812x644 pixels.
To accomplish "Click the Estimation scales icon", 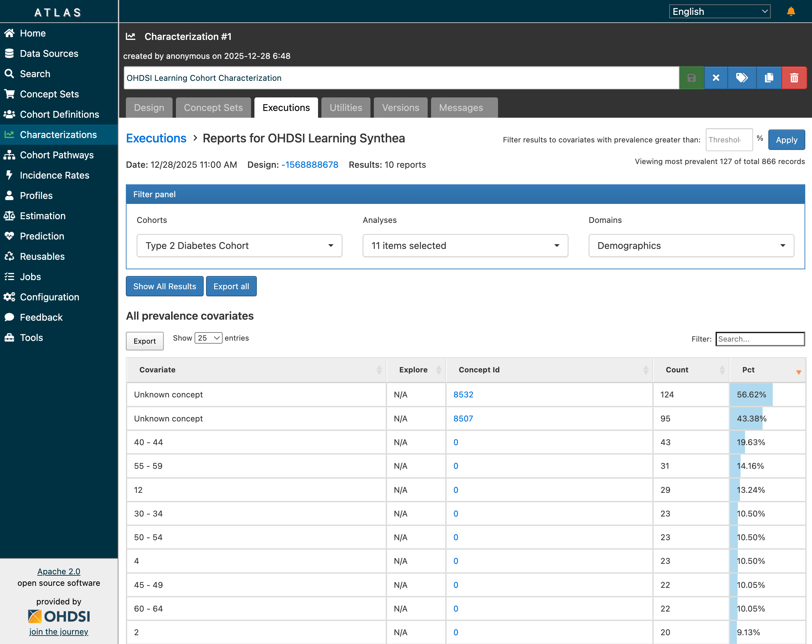I will pos(9,216).
